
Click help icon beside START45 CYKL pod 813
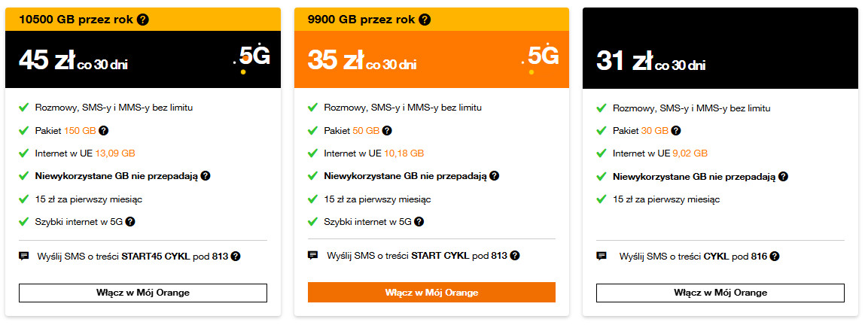tap(236, 257)
